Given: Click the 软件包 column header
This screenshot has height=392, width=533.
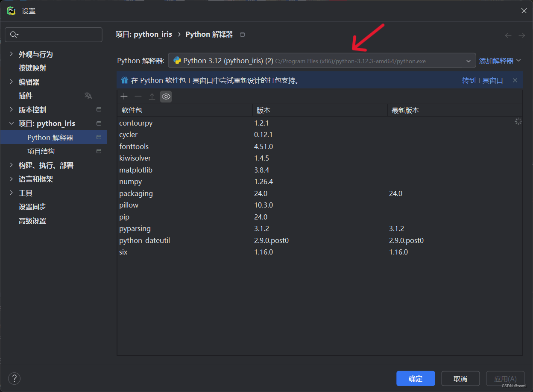Looking at the screenshot, I should point(185,110).
